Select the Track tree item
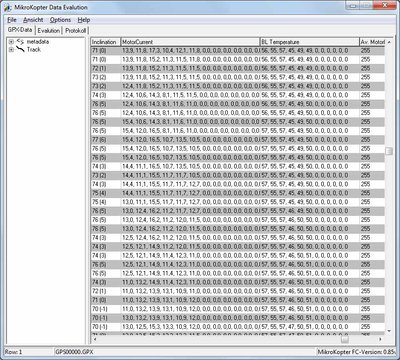 point(34,50)
